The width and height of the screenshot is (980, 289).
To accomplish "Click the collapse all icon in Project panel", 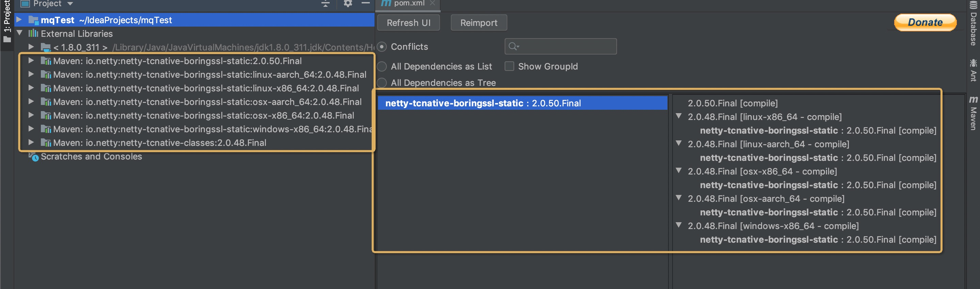I will [x=326, y=4].
